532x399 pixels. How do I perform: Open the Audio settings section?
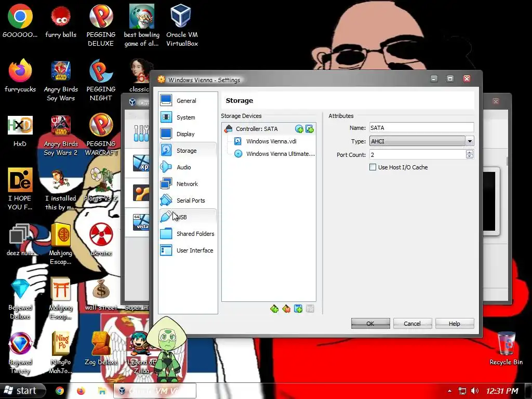click(188, 167)
